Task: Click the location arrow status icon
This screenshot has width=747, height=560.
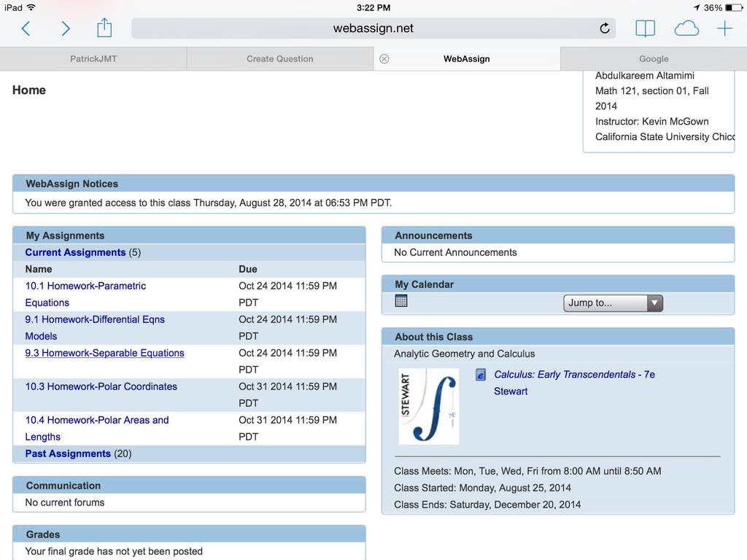Action: click(x=697, y=7)
